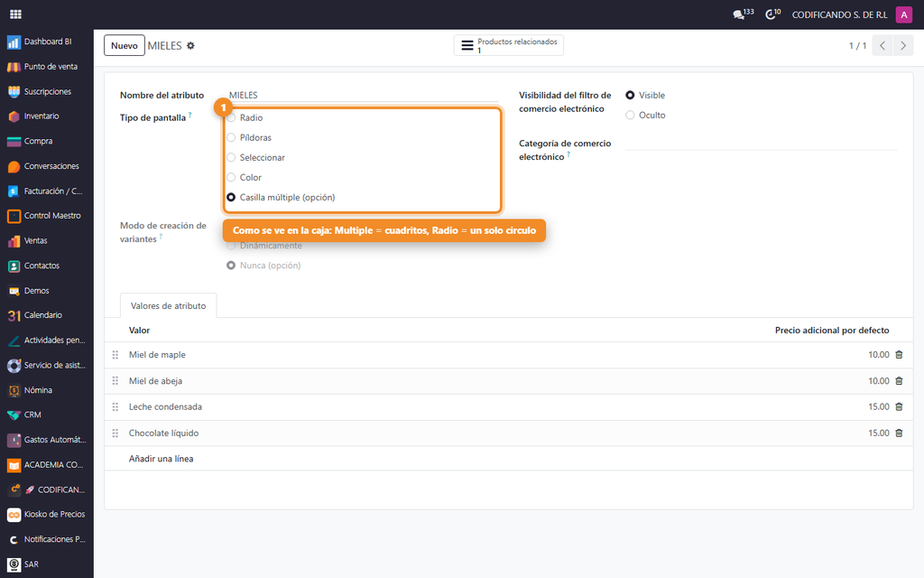924x578 pixels.
Task: Open the user avatar menu
Action: point(903,14)
